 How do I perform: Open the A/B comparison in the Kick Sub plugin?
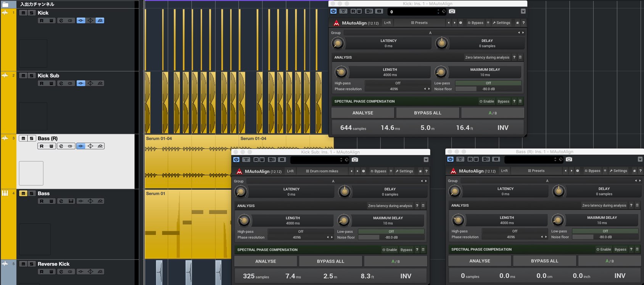click(396, 261)
